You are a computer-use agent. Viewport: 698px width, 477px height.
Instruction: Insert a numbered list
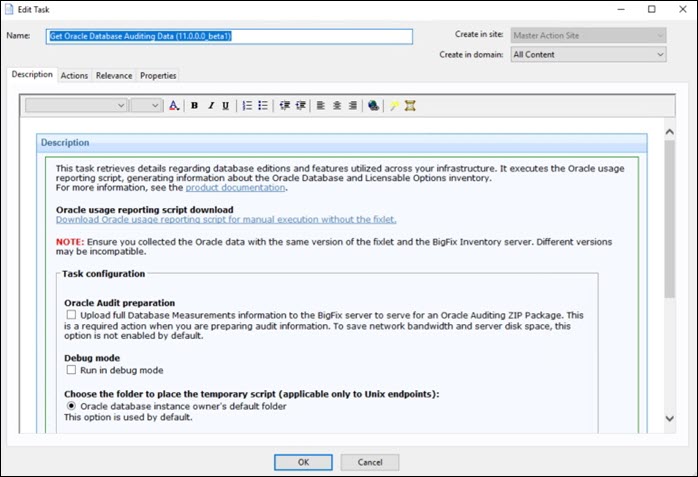(x=247, y=106)
